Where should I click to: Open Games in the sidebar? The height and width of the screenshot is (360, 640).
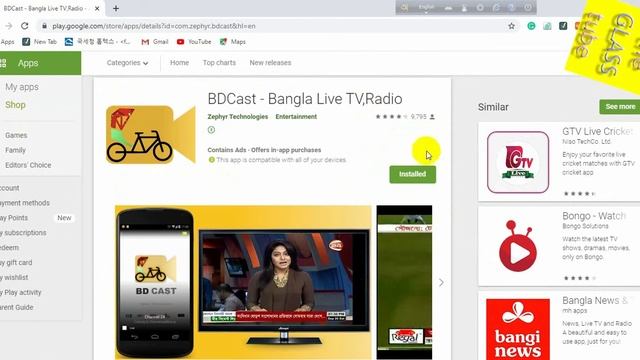click(x=16, y=135)
